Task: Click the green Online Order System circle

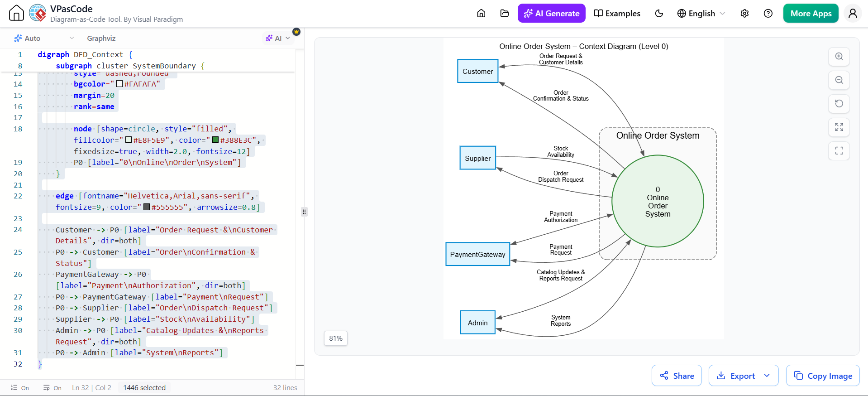Action: click(658, 201)
